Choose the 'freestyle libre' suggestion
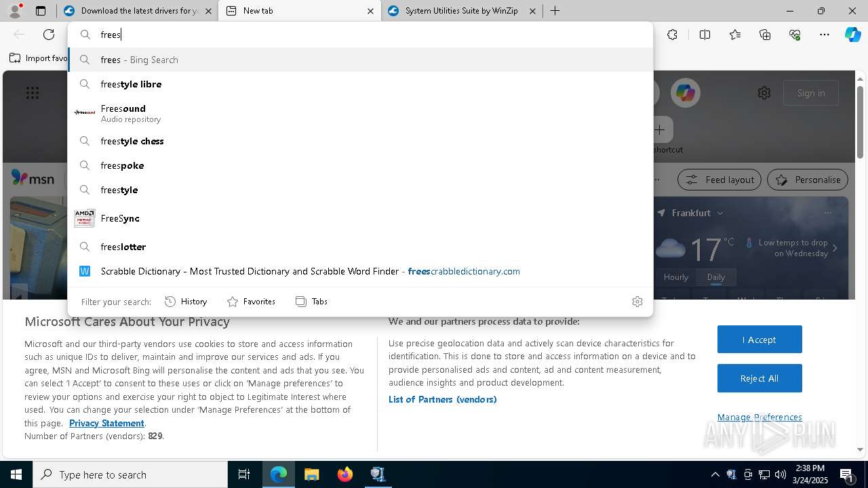The width and height of the screenshot is (868, 488). click(360, 84)
